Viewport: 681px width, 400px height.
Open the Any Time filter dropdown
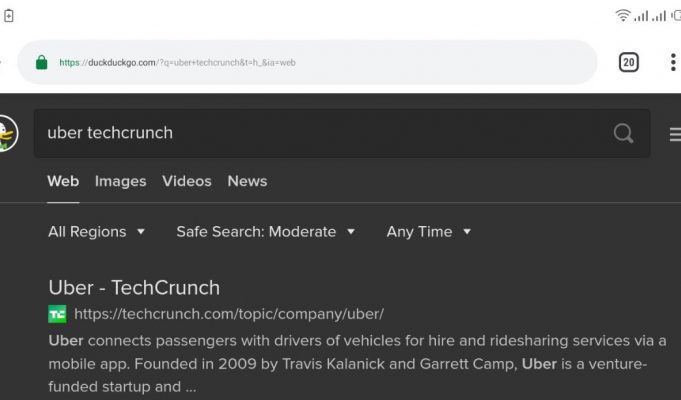point(429,231)
